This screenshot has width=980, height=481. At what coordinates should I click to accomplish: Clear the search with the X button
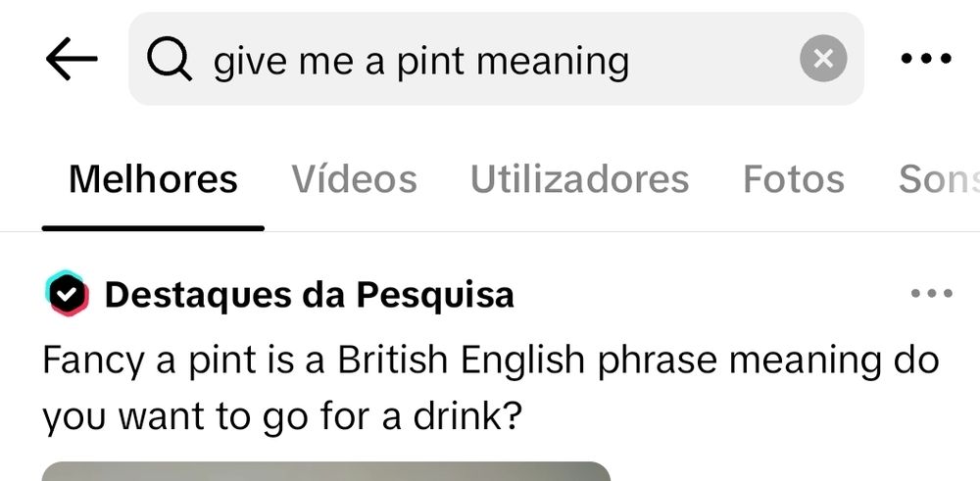point(822,60)
